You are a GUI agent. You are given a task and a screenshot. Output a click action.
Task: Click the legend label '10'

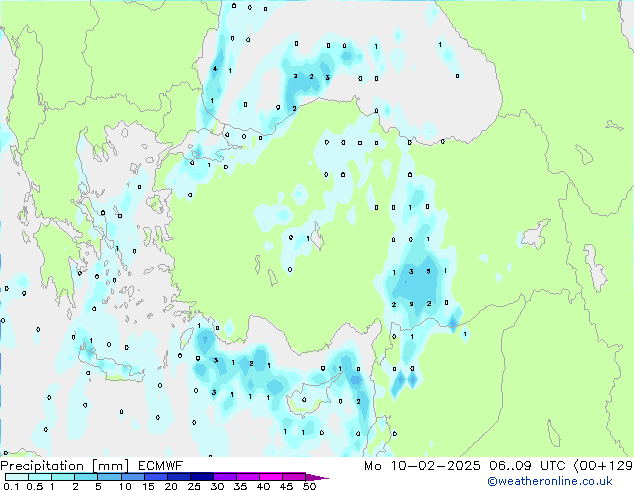tap(125, 486)
